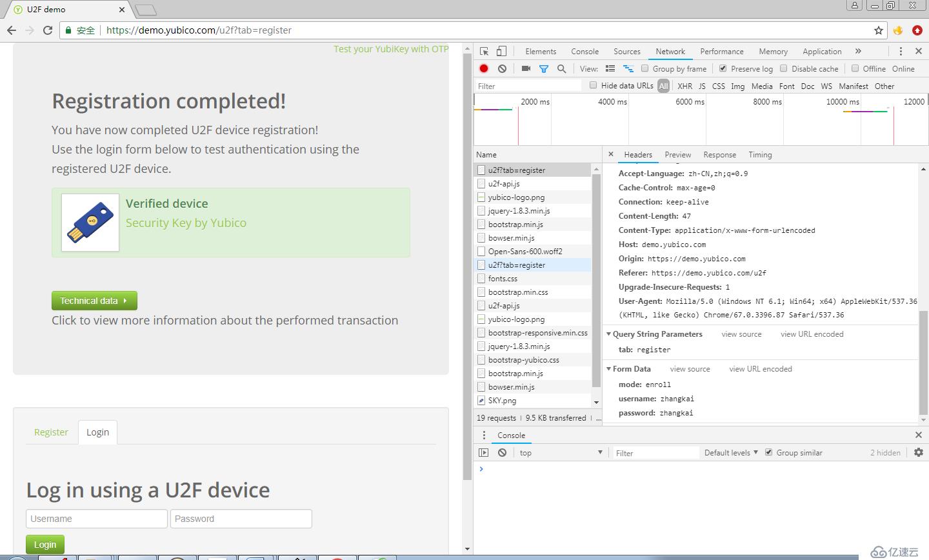Follow Test your YubiKey with OTP link

[x=391, y=49]
